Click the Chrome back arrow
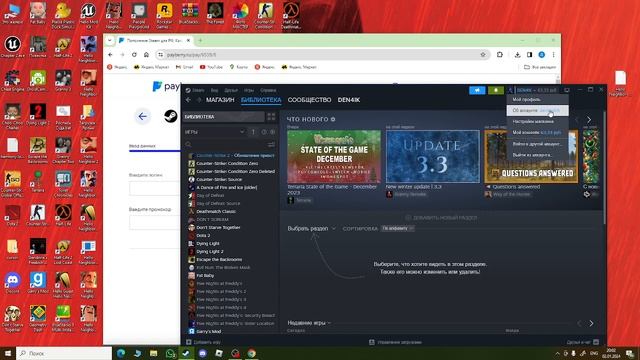 (110, 55)
